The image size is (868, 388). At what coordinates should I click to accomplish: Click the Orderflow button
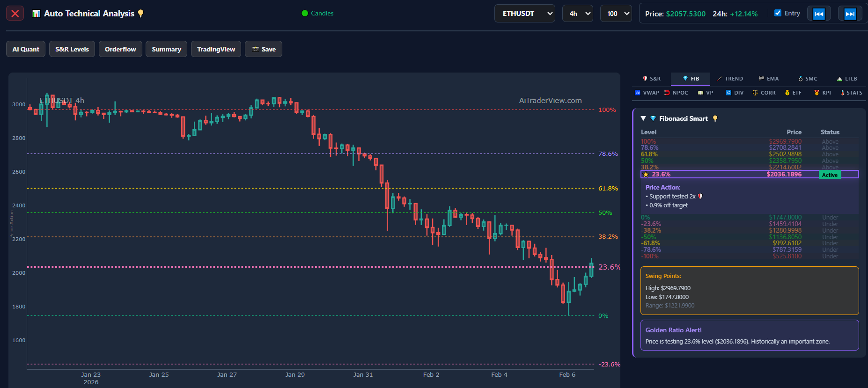click(x=120, y=49)
